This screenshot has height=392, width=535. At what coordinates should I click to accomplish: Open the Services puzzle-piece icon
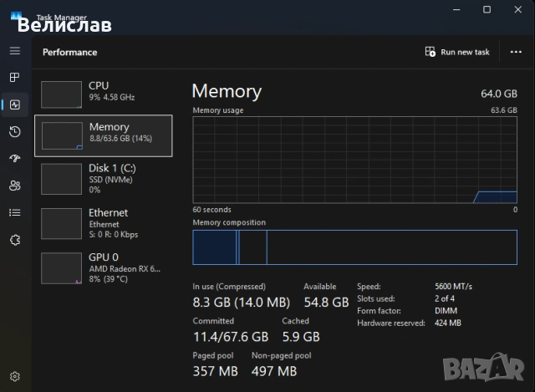point(14,239)
